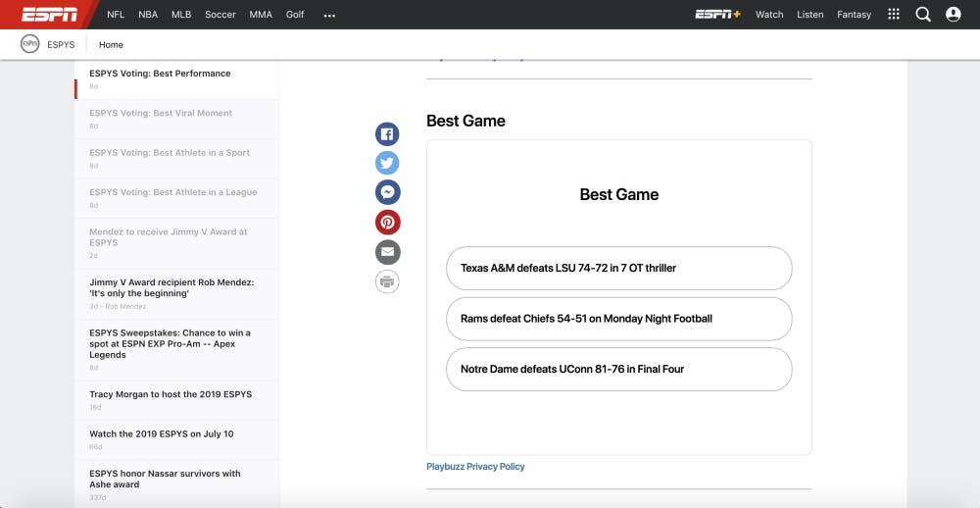Open the Soccer menu
The image size is (980, 508).
(x=220, y=15)
